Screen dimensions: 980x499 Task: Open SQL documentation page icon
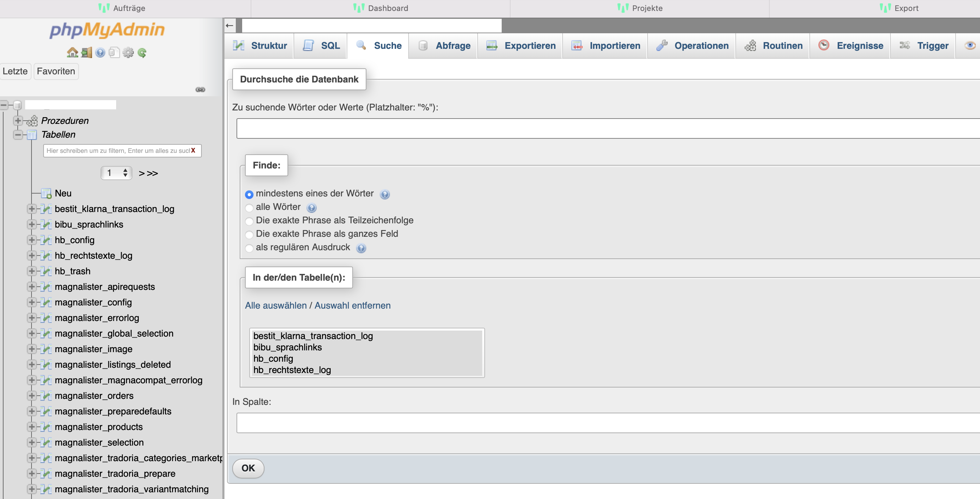[114, 52]
